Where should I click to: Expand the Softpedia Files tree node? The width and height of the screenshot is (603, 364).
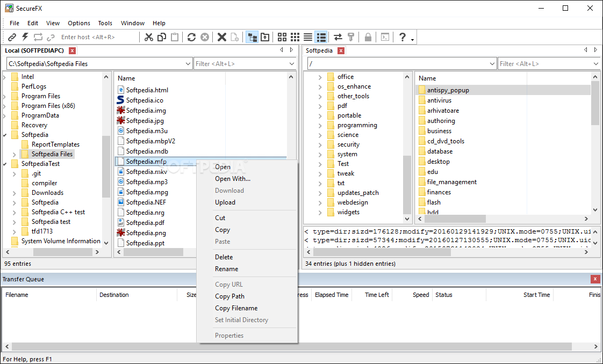pyautogui.click(x=14, y=155)
